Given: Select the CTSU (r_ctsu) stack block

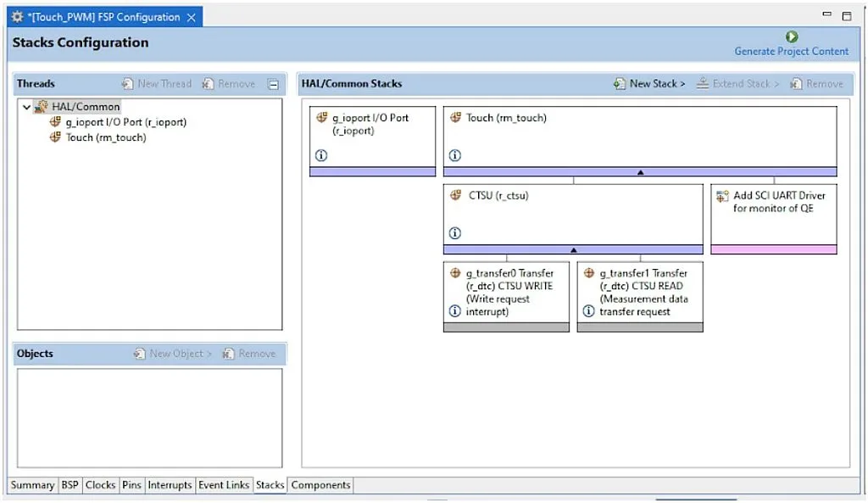Looking at the screenshot, I should coord(572,212).
